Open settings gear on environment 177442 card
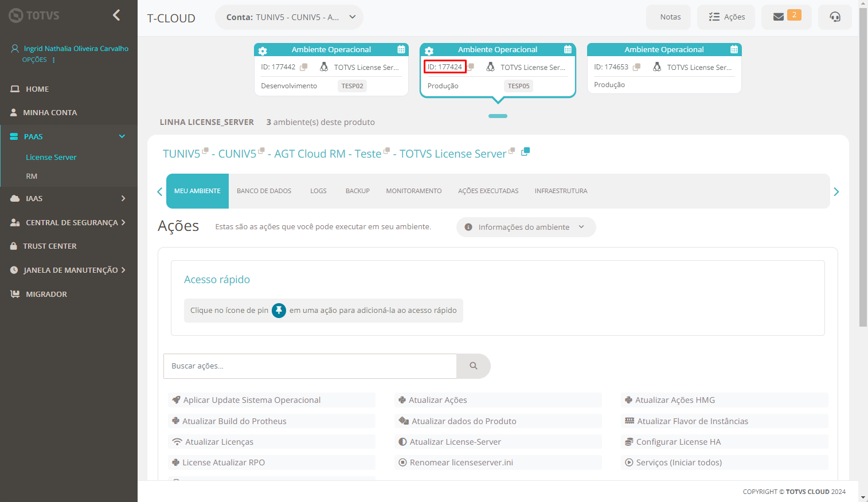868x502 pixels. [263, 50]
